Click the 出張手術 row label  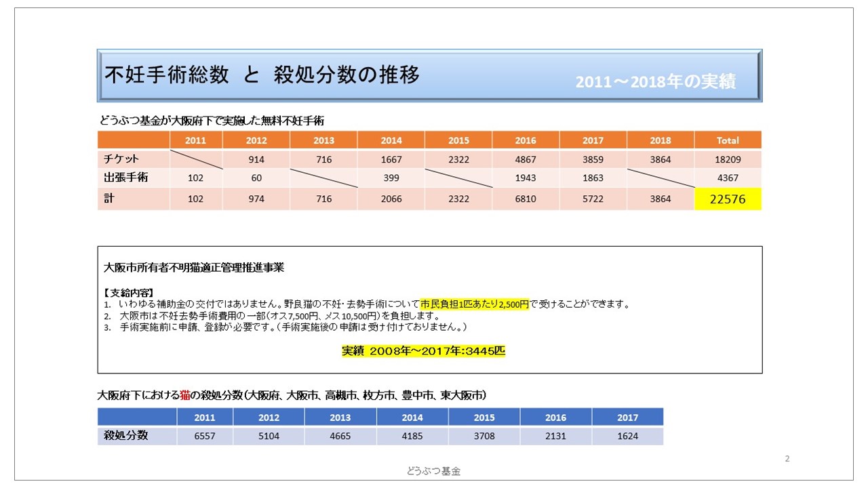(x=126, y=178)
